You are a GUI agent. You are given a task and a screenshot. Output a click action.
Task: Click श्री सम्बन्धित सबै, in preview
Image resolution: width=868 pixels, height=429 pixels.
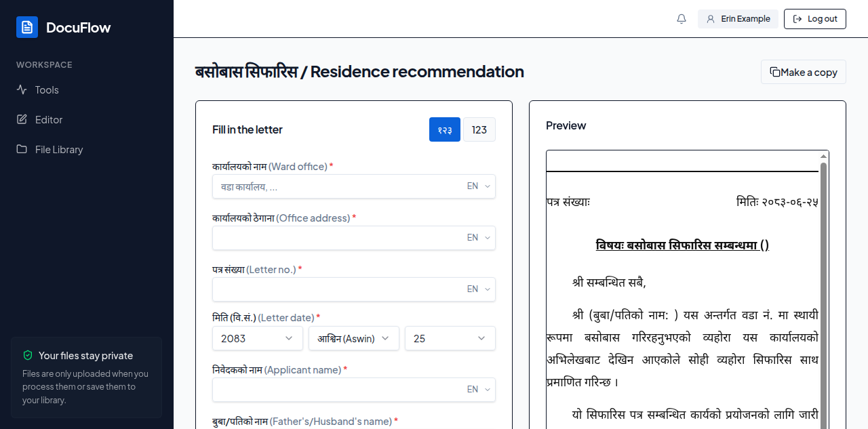(x=609, y=282)
